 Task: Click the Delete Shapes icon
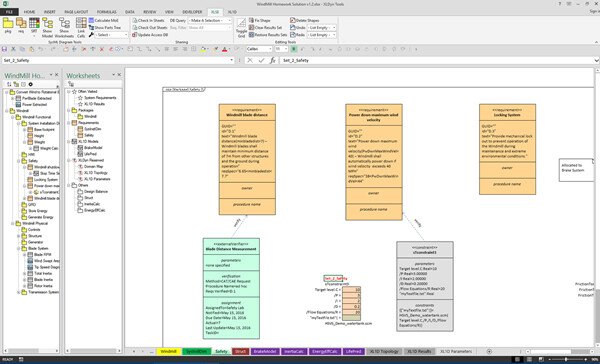click(x=293, y=20)
